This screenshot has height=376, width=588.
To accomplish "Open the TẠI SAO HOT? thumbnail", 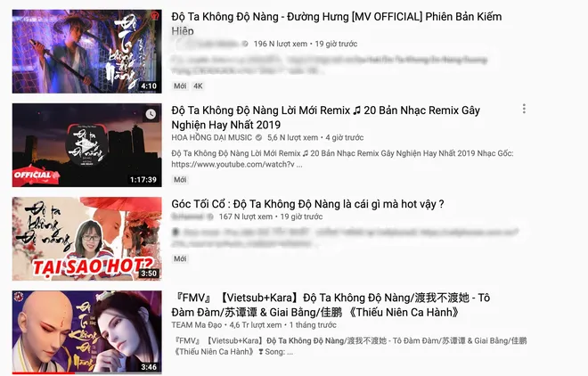I will 87,239.
